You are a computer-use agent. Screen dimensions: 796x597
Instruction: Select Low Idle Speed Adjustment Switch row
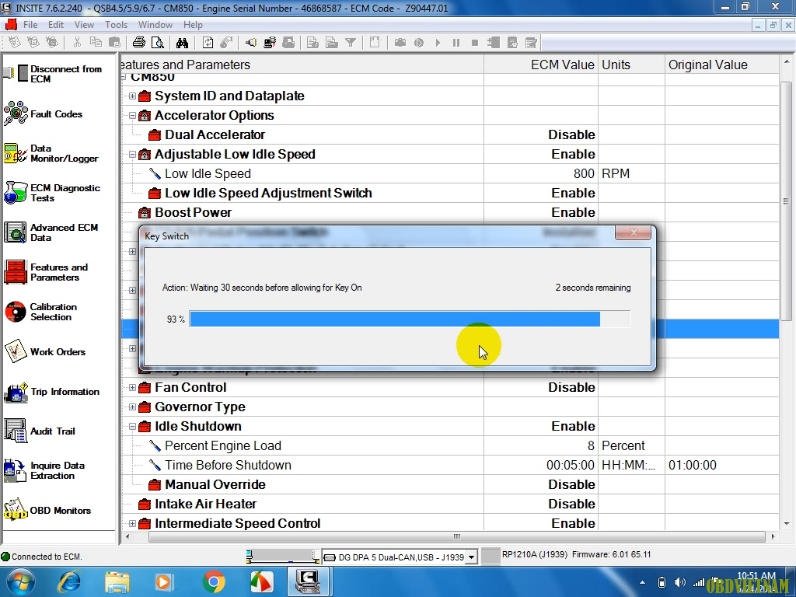450,193
